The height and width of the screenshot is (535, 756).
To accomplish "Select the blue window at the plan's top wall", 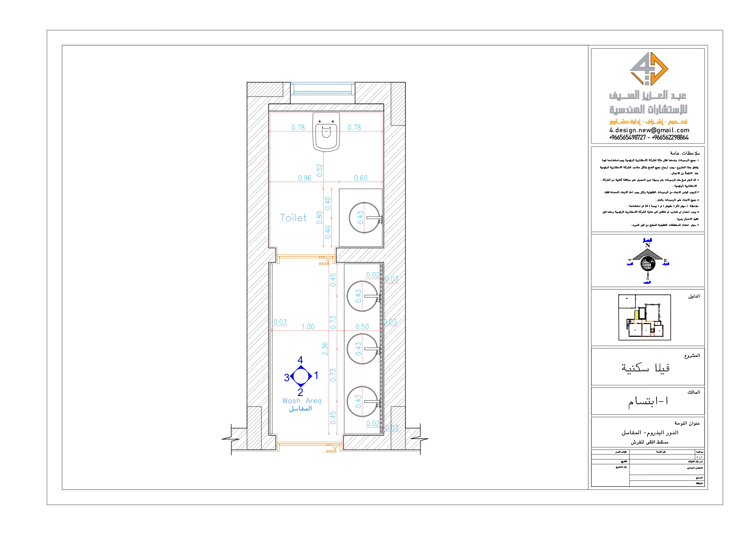I will point(323,88).
